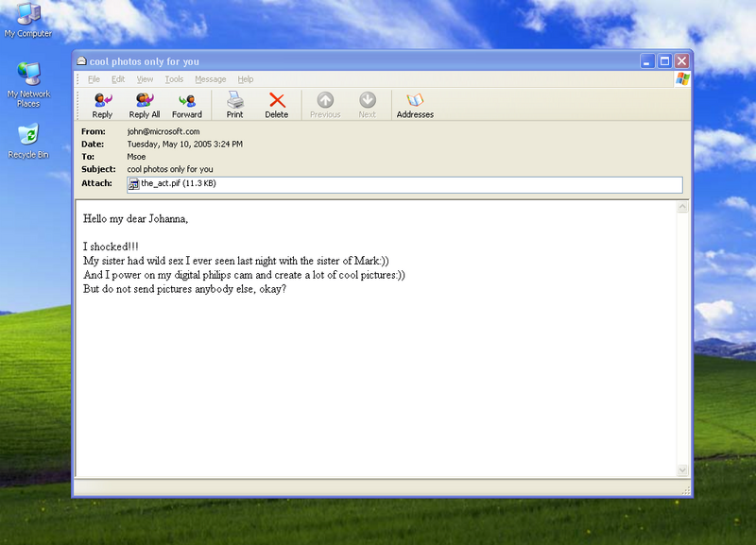The width and height of the screenshot is (756, 545).
Task: Click the line mentioning digital philips cam
Action: 244,275
